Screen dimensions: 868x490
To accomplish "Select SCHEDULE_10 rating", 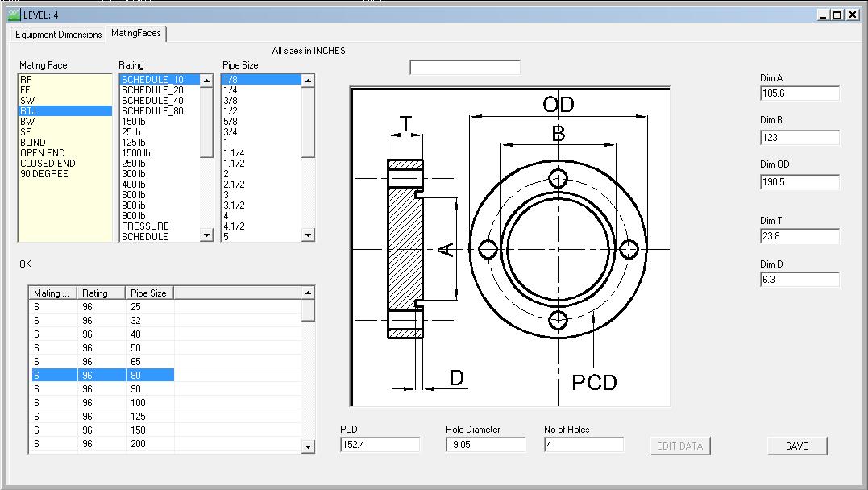I will pos(160,79).
